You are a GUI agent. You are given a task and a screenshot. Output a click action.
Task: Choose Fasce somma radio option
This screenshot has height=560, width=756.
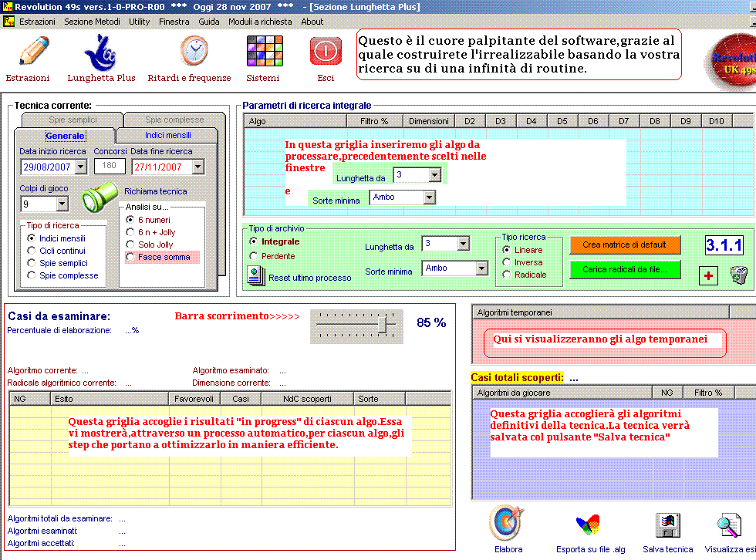click(130, 257)
